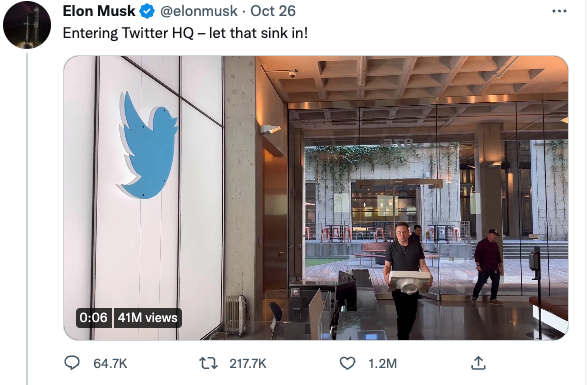Open the @elonmusk handle link
Screen dimensions: 587x385
click(x=199, y=11)
